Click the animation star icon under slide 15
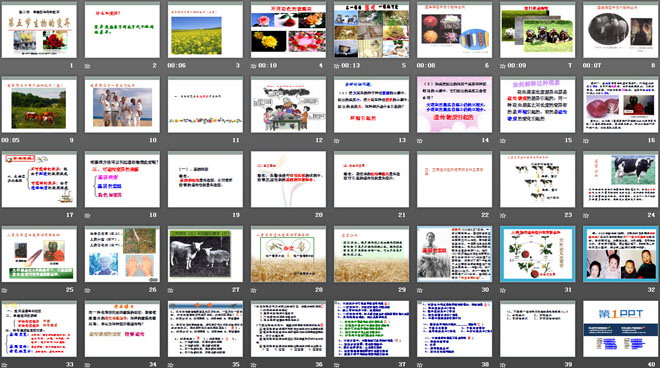The image size is (660, 368). pos(503,141)
